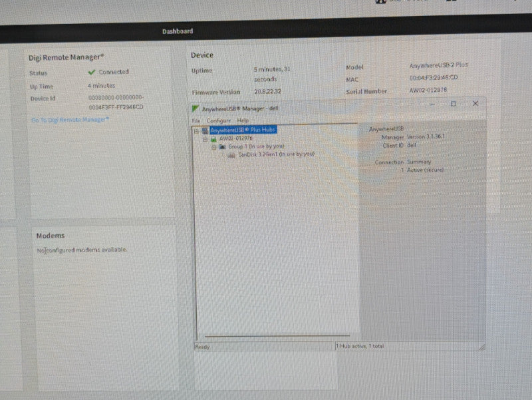
Task: Click the Device Id value
Action: coord(116,102)
